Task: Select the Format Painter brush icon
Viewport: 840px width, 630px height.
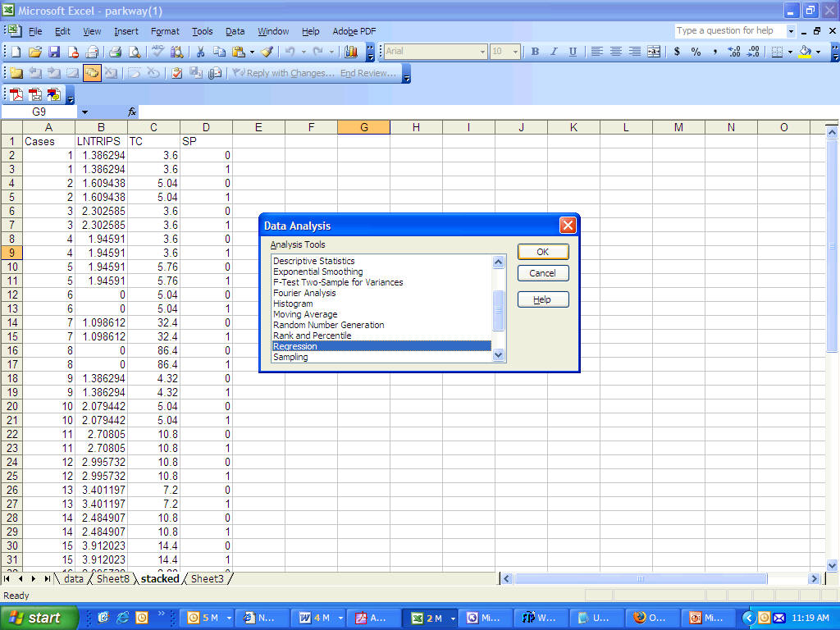Action: tap(267, 52)
